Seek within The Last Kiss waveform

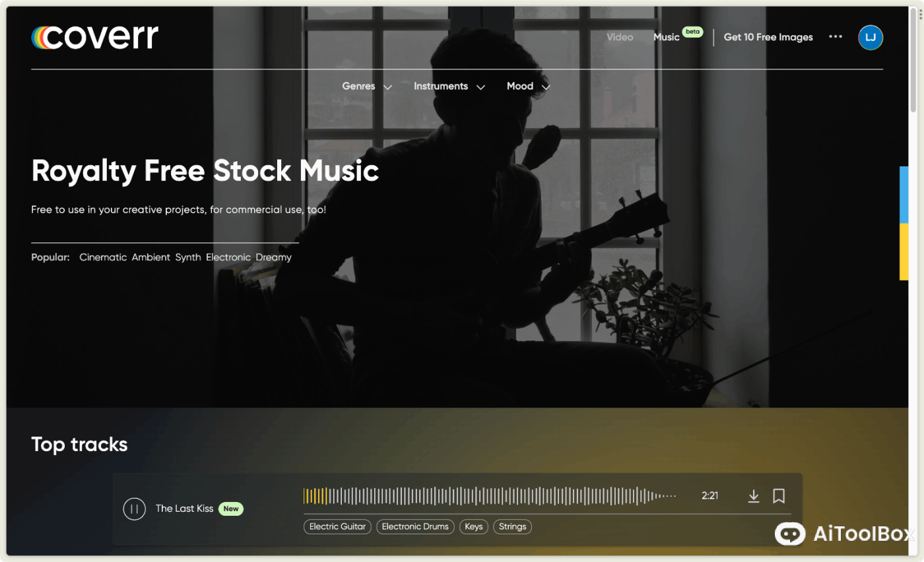click(x=490, y=496)
